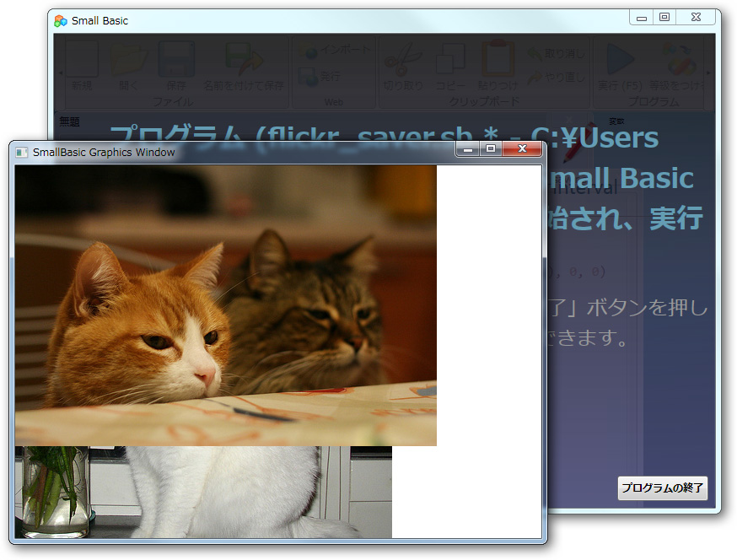The width and height of the screenshot is (737, 560).
Task: Expand more program options via the right arrow
Action: [x=709, y=73]
